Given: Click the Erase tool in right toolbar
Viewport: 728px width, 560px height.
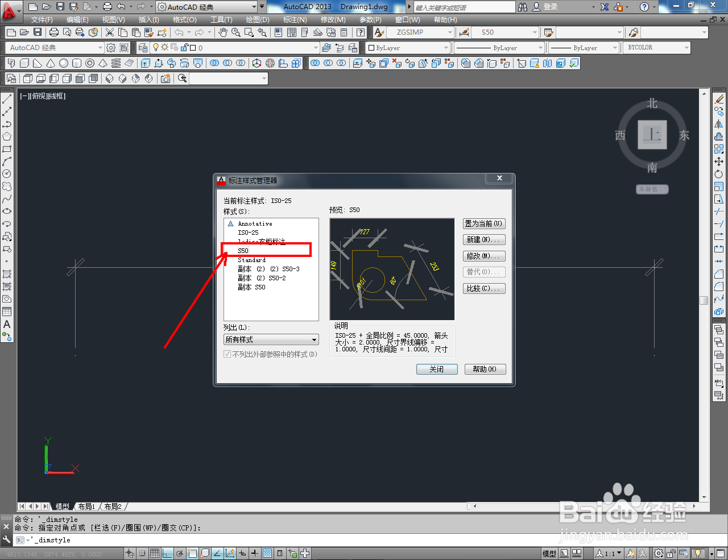Looking at the screenshot, I should 719,99.
